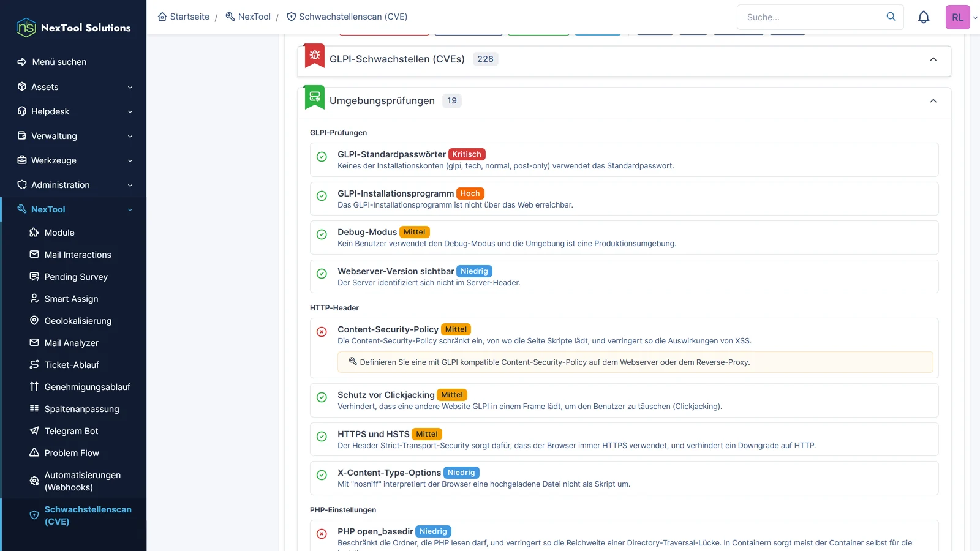Click the red bug icon for GLPI-Schwachstellen
The height and width of the screenshot is (551, 980).
(315, 56)
